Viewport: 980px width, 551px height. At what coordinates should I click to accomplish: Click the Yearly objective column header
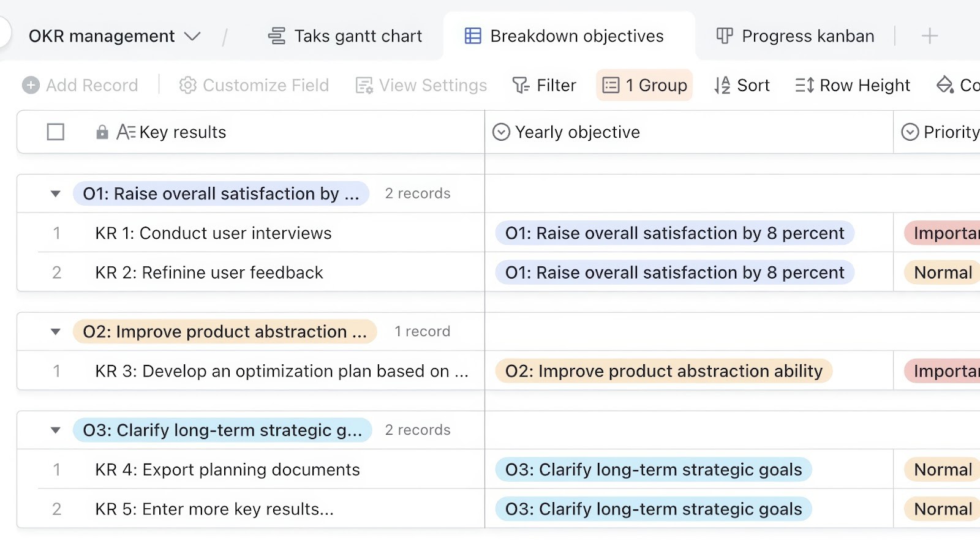pyautogui.click(x=578, y=132)
